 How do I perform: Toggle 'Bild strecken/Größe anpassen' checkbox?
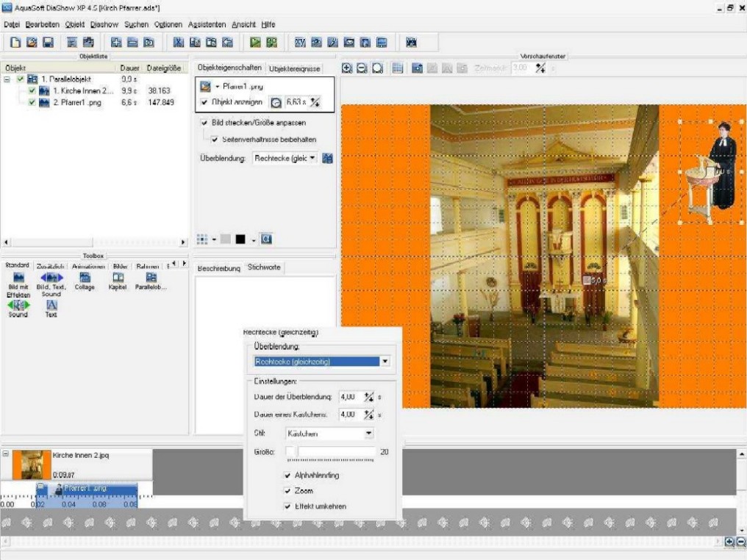204,123
